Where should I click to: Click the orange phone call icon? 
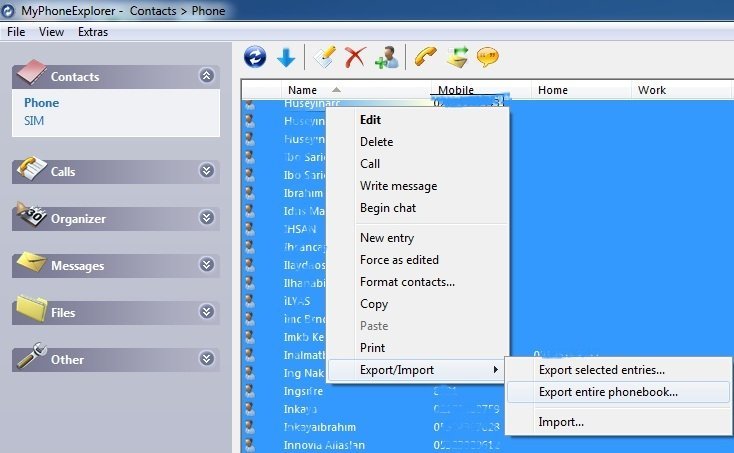[425, 57]
